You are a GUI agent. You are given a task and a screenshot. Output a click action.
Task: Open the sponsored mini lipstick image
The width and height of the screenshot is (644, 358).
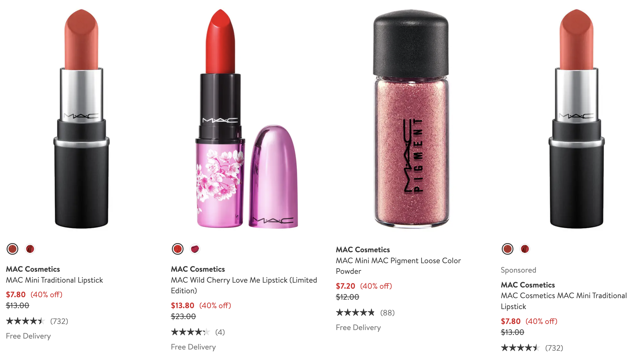(x=576, y=119)
